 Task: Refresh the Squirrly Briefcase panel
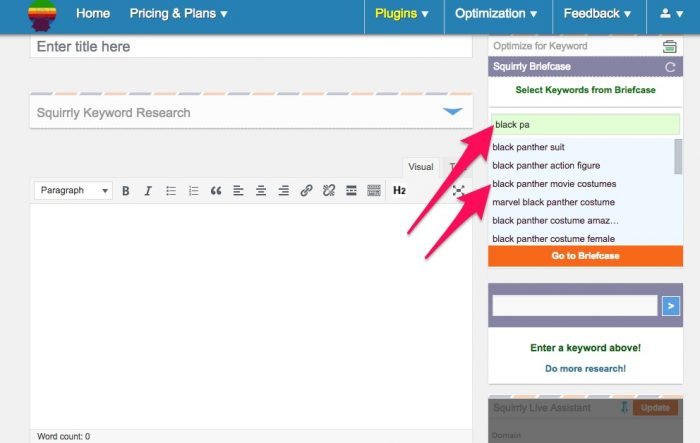point(670,67)
